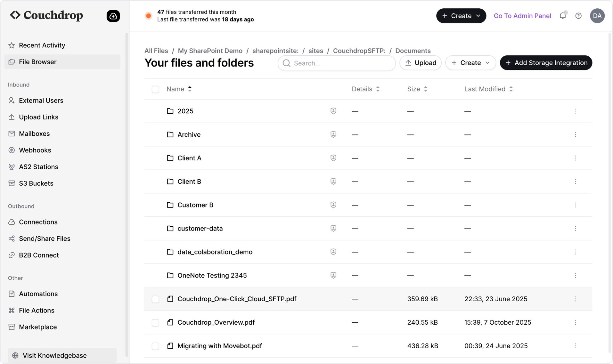Open Automations in the sidebar
This screenshot has width=613, height=364.
click(x=62, y=294)
